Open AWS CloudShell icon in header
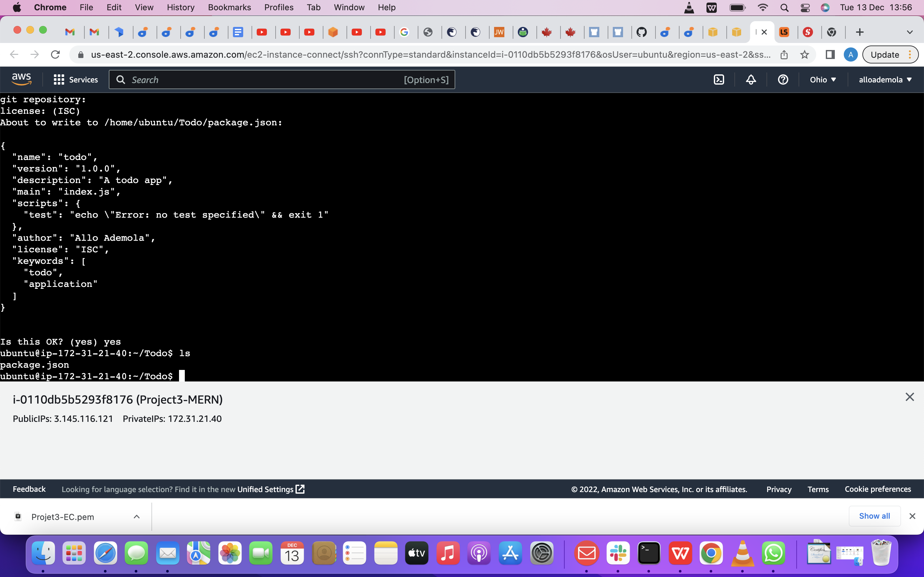Screen dimensions: 924x577 719,79
